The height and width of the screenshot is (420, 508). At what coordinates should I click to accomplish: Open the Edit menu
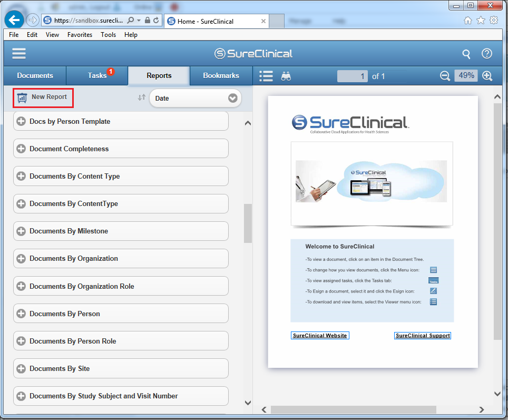coord(32,35)
